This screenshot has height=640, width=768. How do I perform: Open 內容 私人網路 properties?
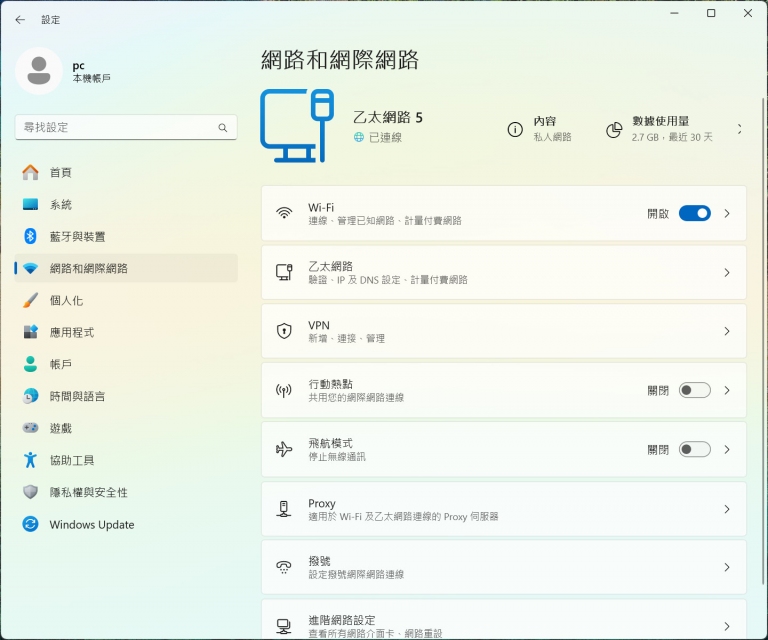coord(540,129)
